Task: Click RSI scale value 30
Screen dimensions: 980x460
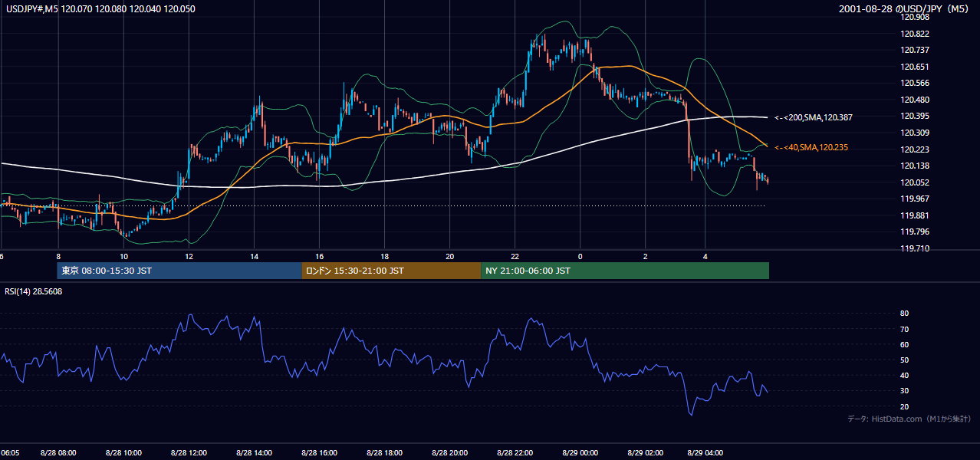Action: click(x=905, y=391)
